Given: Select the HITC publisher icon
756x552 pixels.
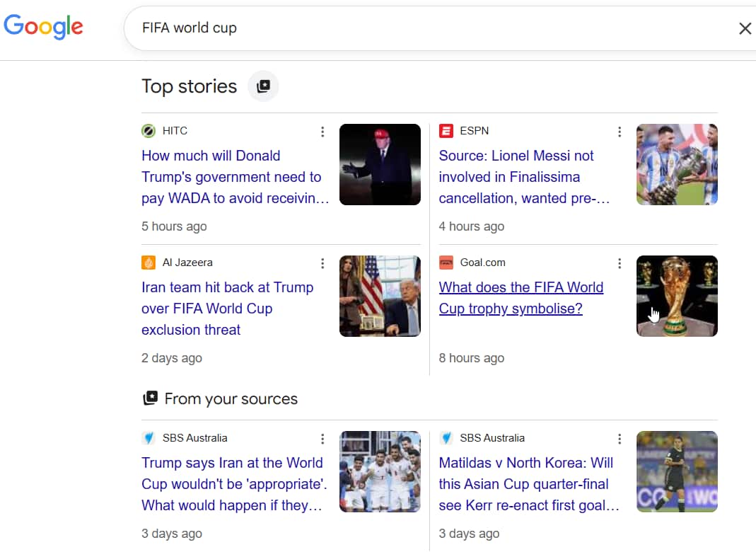Looking at the screenshot, I should pos(148,131).
